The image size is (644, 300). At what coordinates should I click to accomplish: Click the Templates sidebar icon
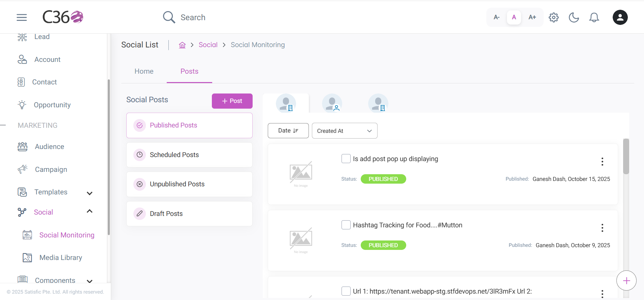22,192
